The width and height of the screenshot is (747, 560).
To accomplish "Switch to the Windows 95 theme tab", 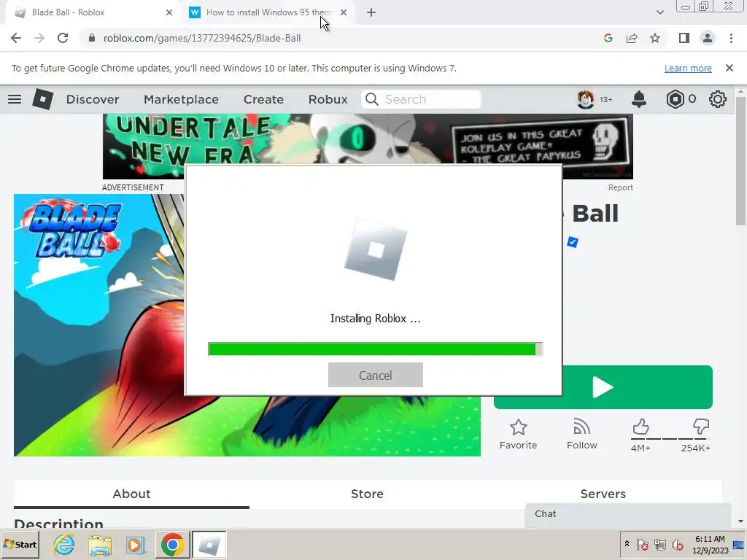I will tap(268, 12).
